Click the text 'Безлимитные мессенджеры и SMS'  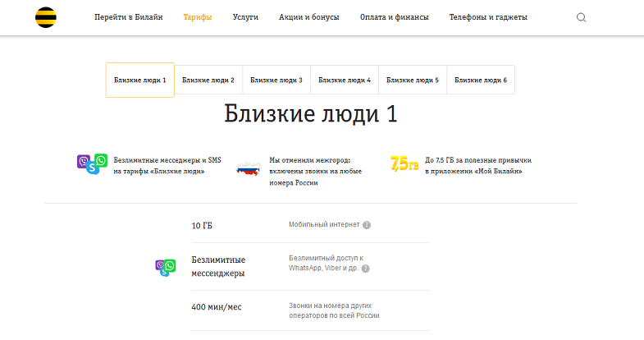[167, 160]
